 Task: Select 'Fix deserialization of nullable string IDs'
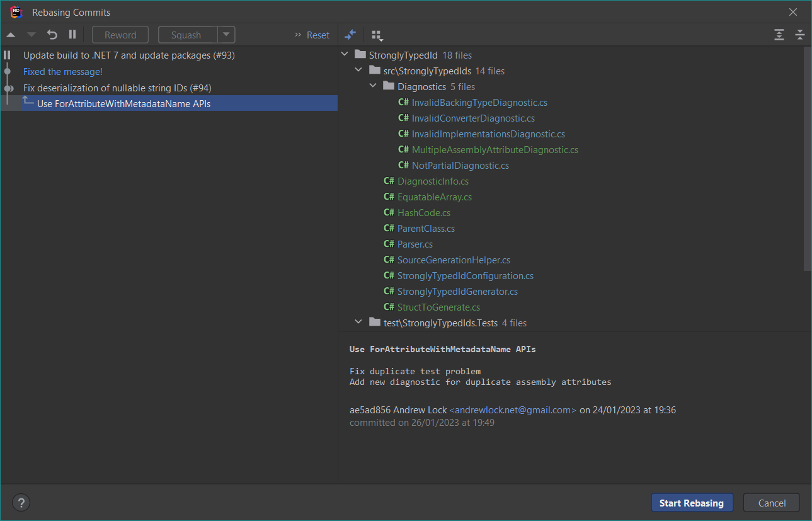coord(117,88)
